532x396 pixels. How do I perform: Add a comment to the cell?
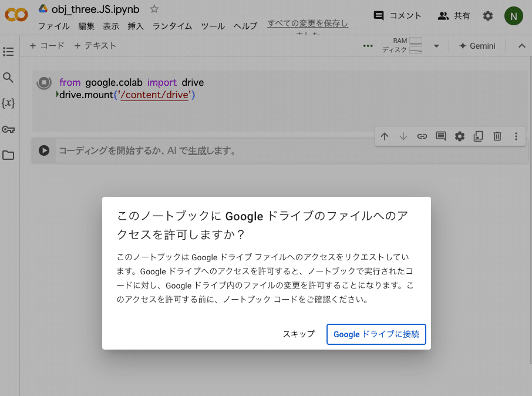(441, 136)
